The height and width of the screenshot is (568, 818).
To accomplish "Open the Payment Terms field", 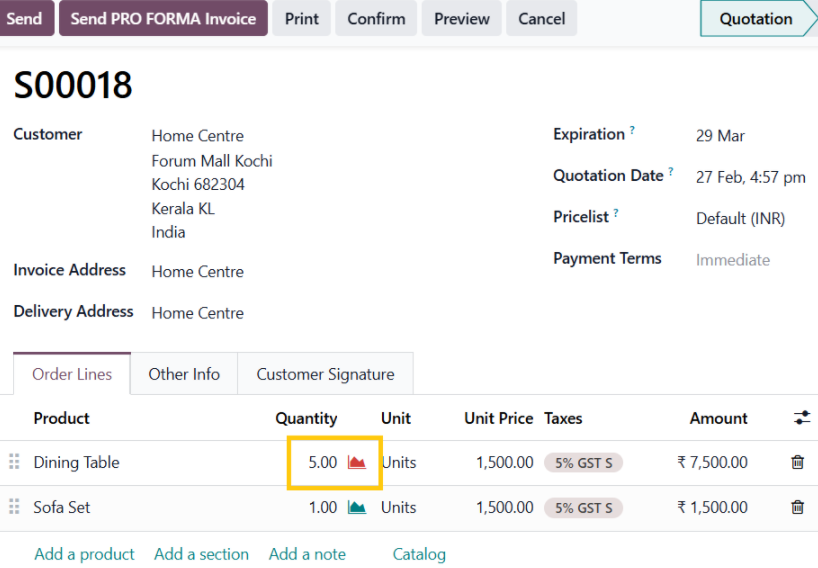I will [733, 260].
